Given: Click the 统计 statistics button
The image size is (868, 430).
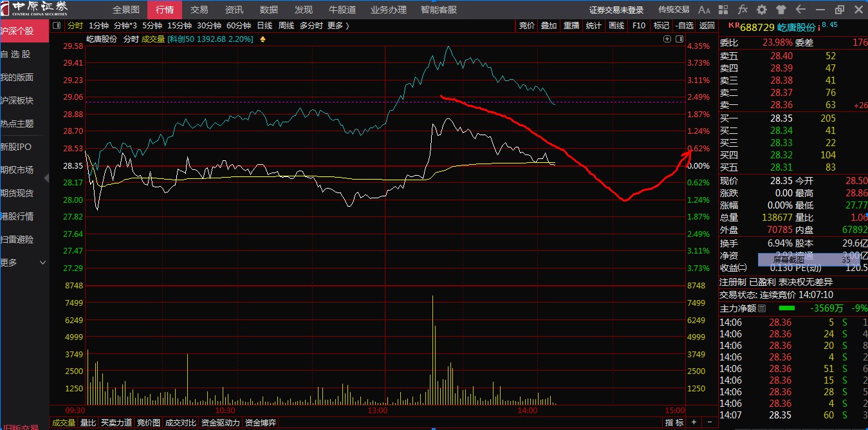Looking at the screenshot, I should click(594, 26).
